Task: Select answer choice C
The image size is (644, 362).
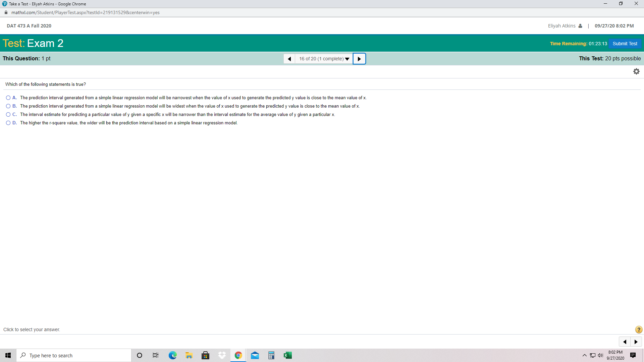Action: pyautogui.click(x=8, y=114)
